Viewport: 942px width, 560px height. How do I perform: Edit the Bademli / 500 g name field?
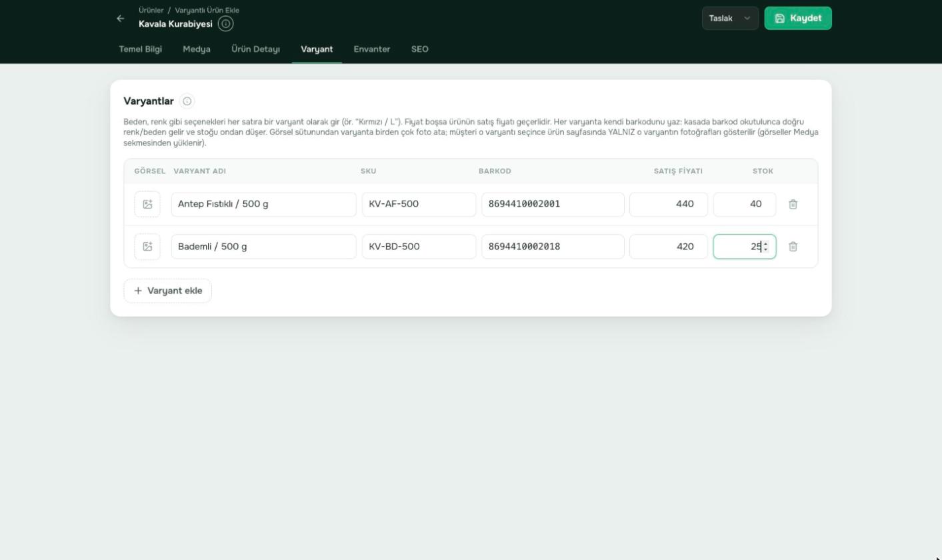tap(264, 247)
